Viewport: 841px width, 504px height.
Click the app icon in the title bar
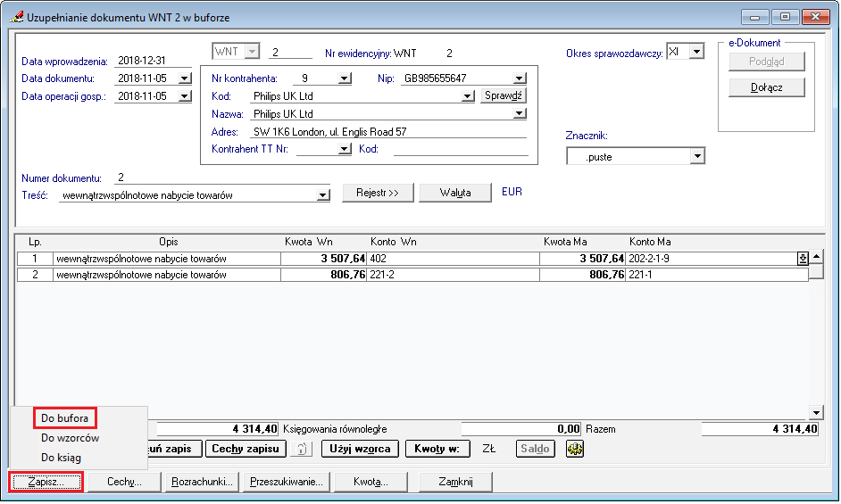coord(17,17)
